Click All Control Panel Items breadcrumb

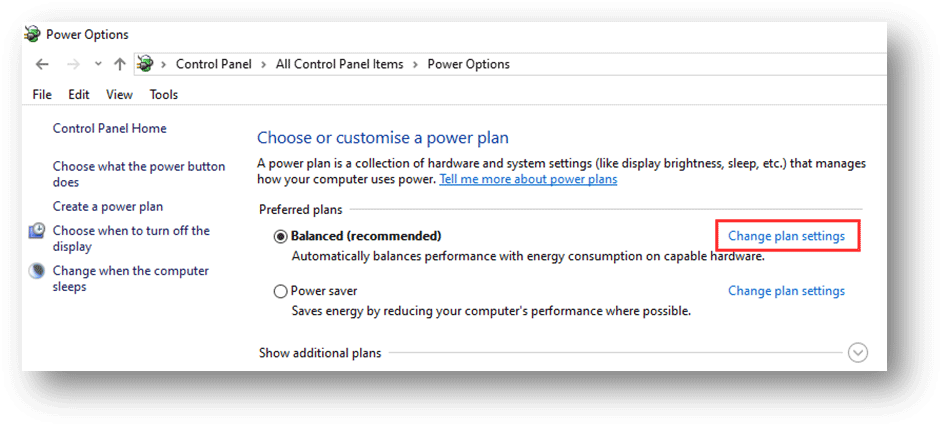[x=340, y=64]
